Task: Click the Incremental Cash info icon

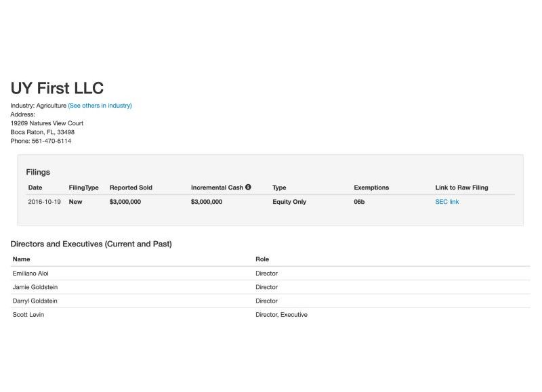Action: (248, 188)
